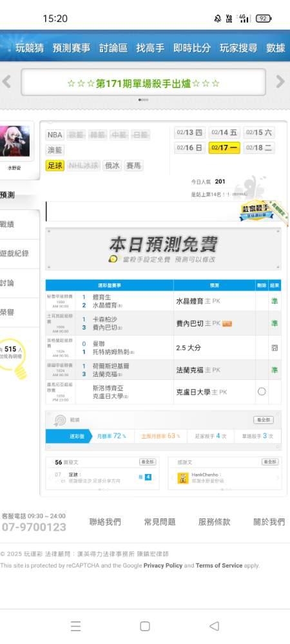Open 預測 tab in left sidebar
Image resolution: width=290 pixels, height=644 pixels.
point(7,196)
